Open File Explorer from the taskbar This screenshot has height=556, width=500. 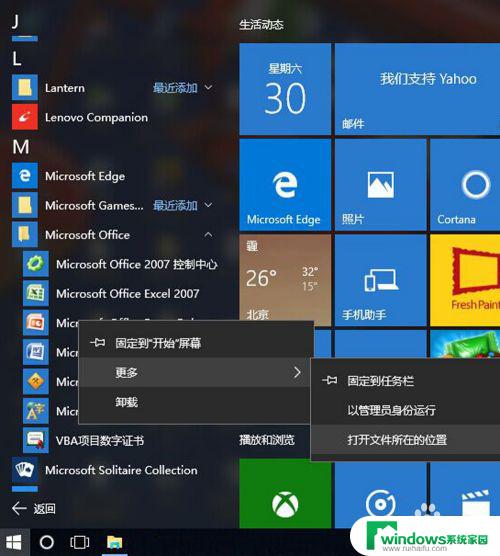tap(115, 542)
